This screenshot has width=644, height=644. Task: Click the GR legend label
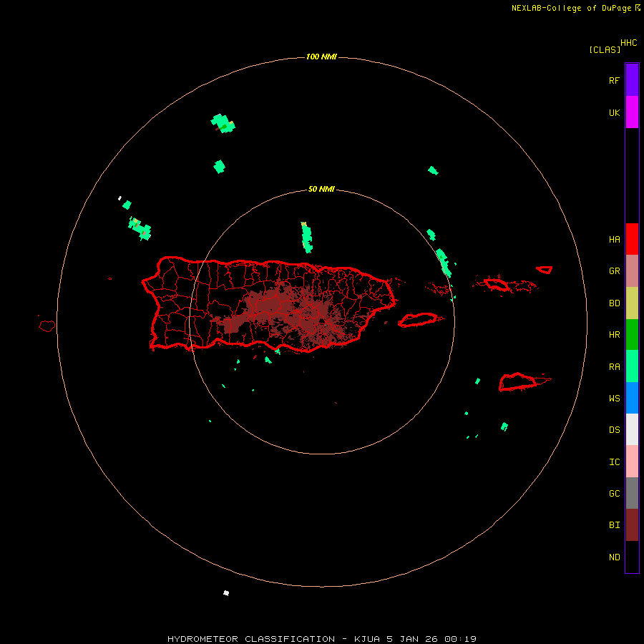coord(614,271)
